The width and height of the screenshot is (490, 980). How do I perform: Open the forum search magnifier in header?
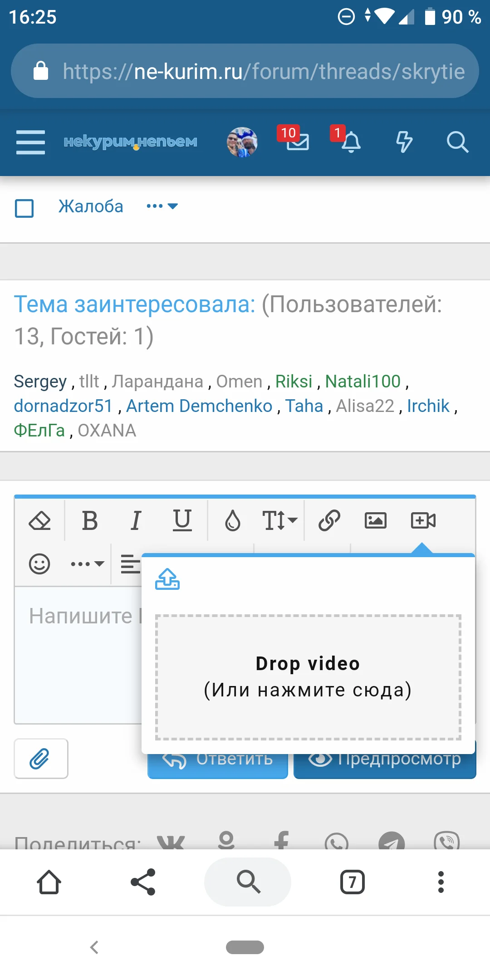tap(457, 142)
